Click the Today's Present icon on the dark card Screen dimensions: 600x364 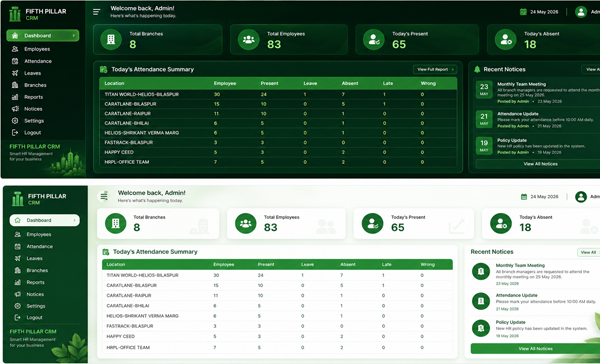click(x=373, y=39)
